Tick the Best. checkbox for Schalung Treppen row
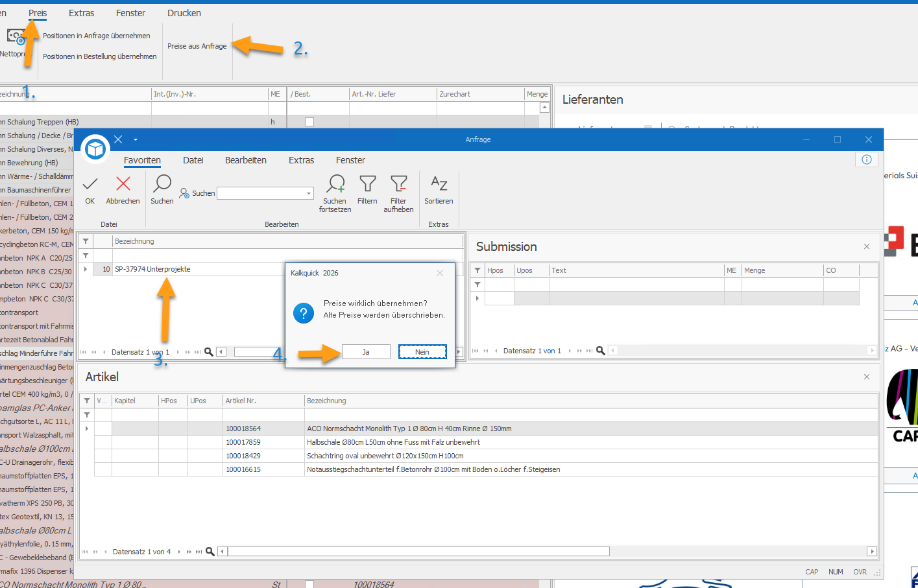Viewport: 918px width, 588px height. (x=309, y=122)
